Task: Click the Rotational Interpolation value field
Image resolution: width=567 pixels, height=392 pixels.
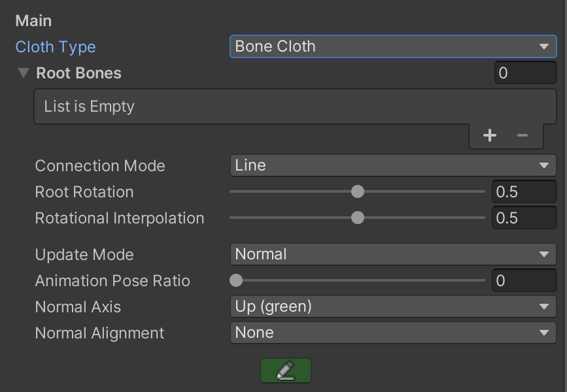Action: pos(523,218)
